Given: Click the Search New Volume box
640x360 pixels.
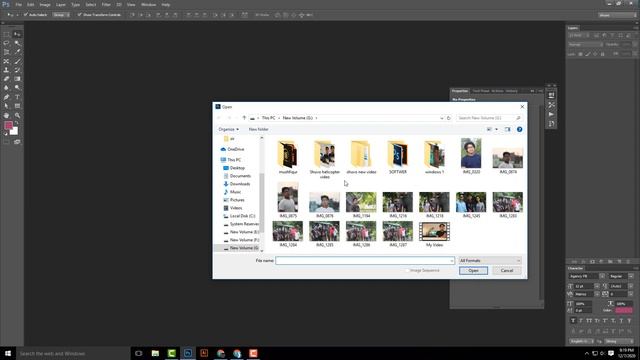Looking at the screenshot, I should click(489, 118).
